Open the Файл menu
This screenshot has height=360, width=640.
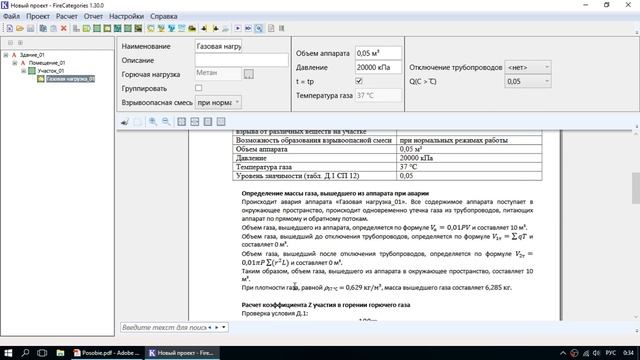(x=11, y=16)
